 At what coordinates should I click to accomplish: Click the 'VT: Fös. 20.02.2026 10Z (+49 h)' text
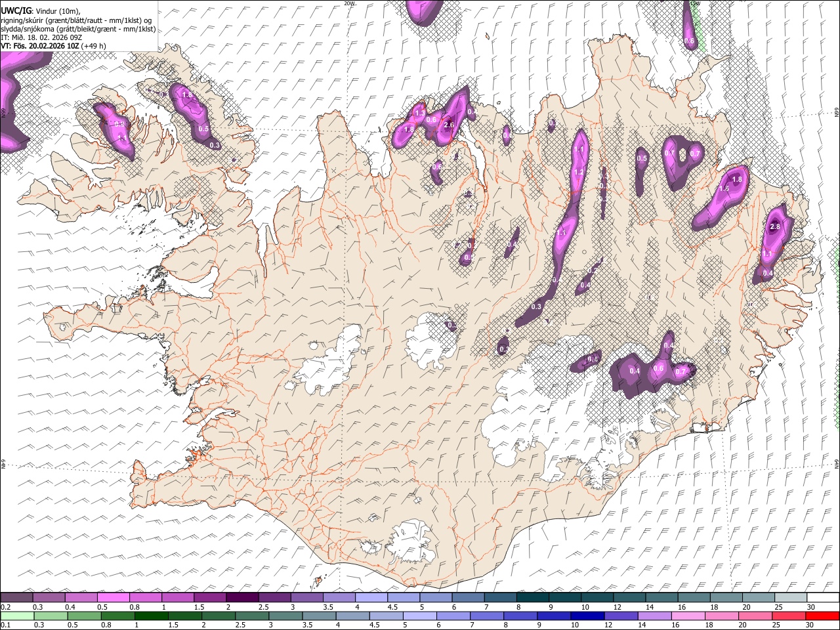54,46
